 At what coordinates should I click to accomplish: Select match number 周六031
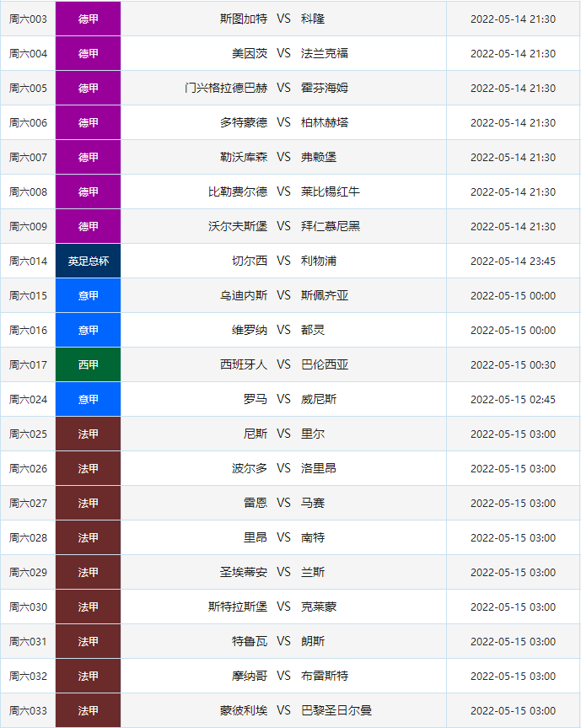[x=28, y=642]
